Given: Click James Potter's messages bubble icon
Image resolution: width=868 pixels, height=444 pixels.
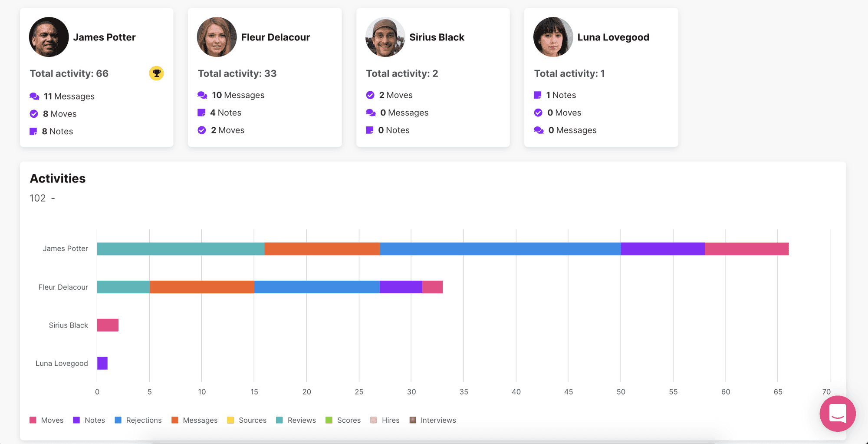Looking at the screenshot, I should point(34,96).
